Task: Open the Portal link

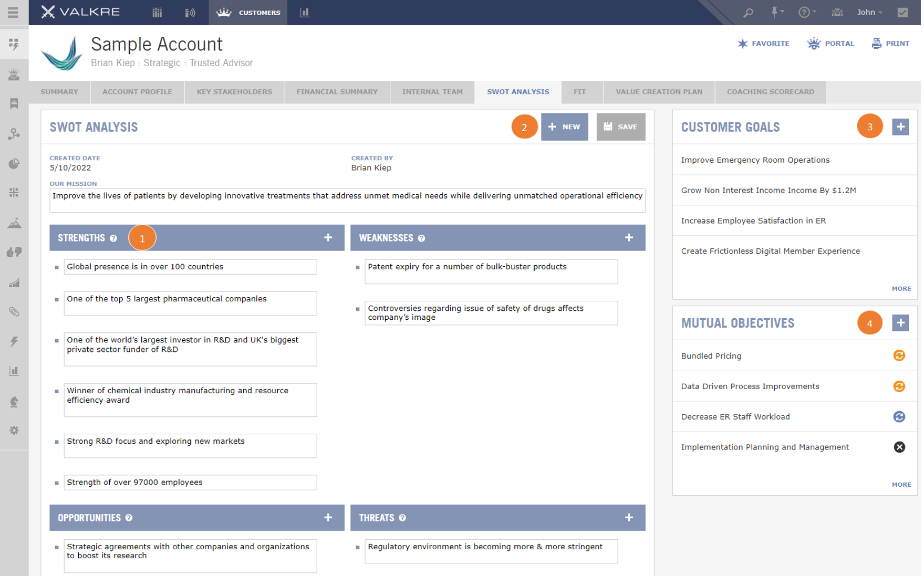Action: click(830, 44)
